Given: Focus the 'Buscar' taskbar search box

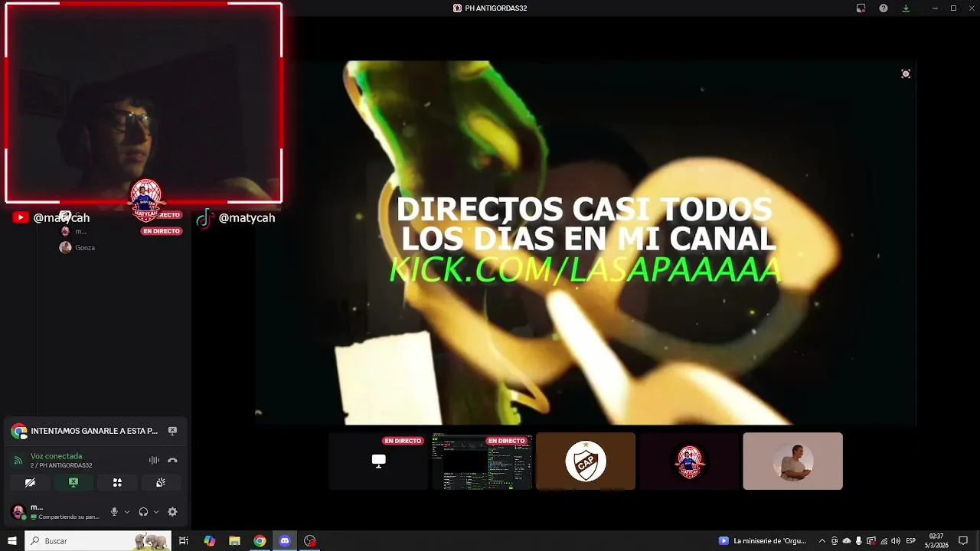Looking at the screenshot, I should pyautogui.click(x=97, y=541).
